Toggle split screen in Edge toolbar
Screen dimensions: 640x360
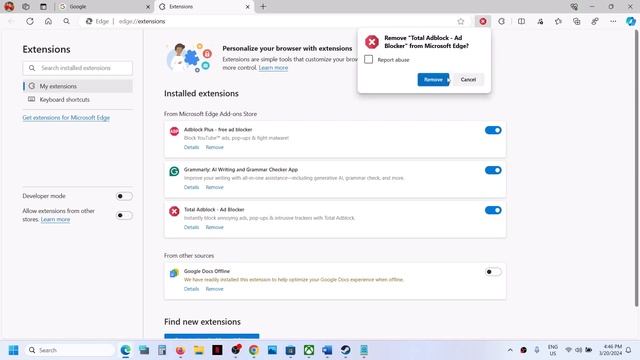pyautogui.click(x=521, y=21)
